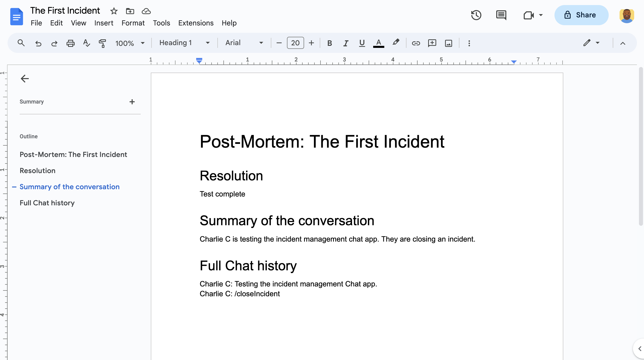Click the Italic formatting icon

[x=345, y=43]
